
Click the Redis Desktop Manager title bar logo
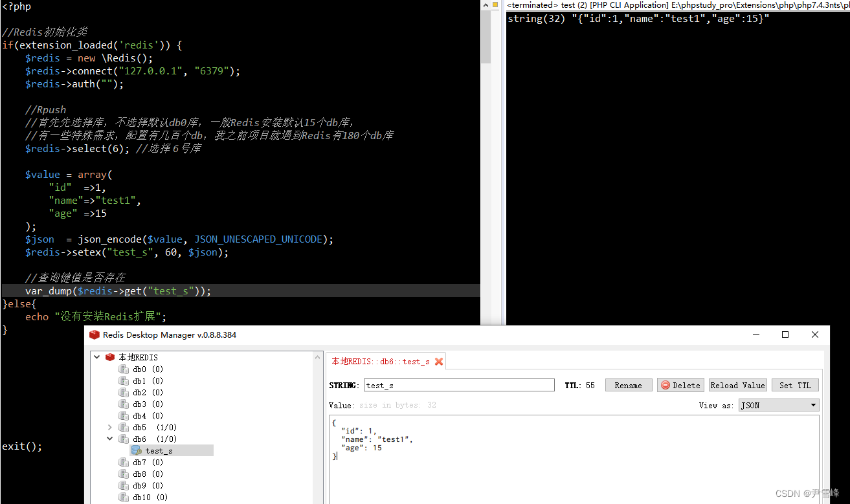(x=95, y=334)
